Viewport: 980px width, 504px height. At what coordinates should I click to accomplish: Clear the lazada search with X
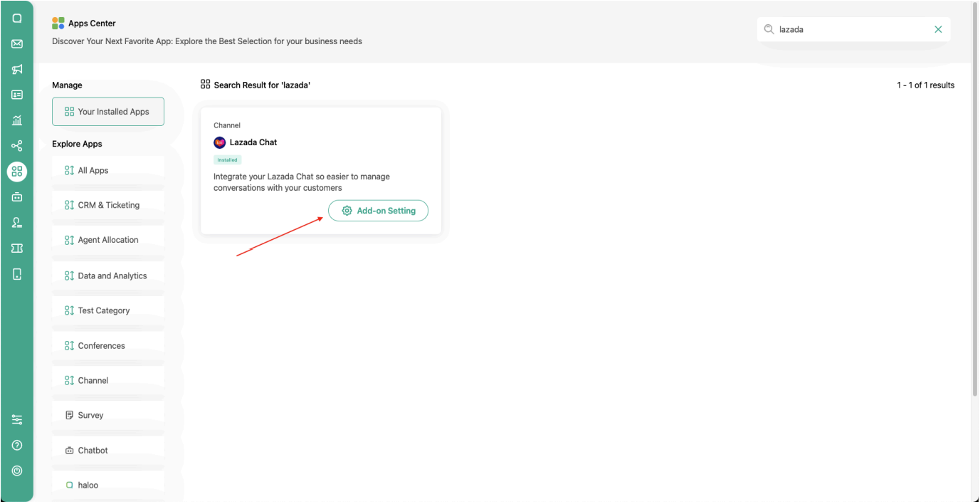[x=938, y=30]
